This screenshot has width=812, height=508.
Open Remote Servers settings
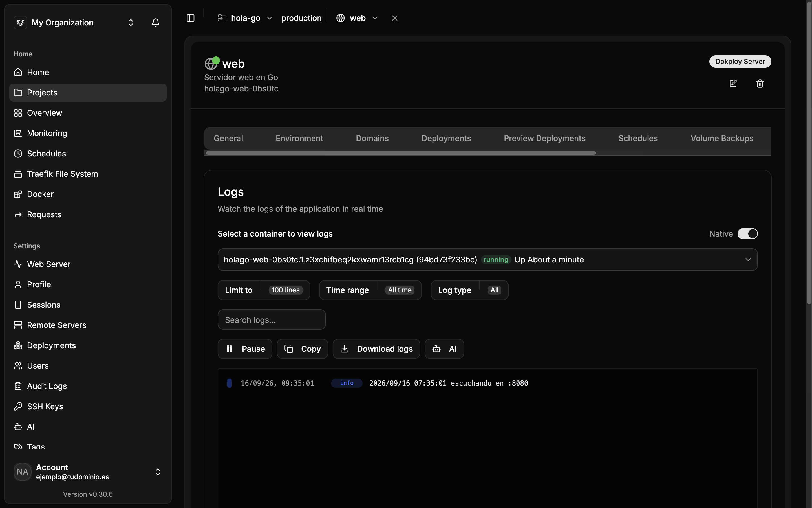pyautogui.click(x=88, y=325)
